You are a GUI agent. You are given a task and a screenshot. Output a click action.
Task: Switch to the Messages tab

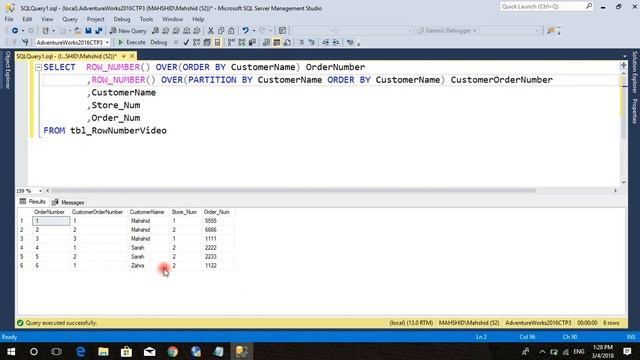pyautogui.click(x=68, y=202)
